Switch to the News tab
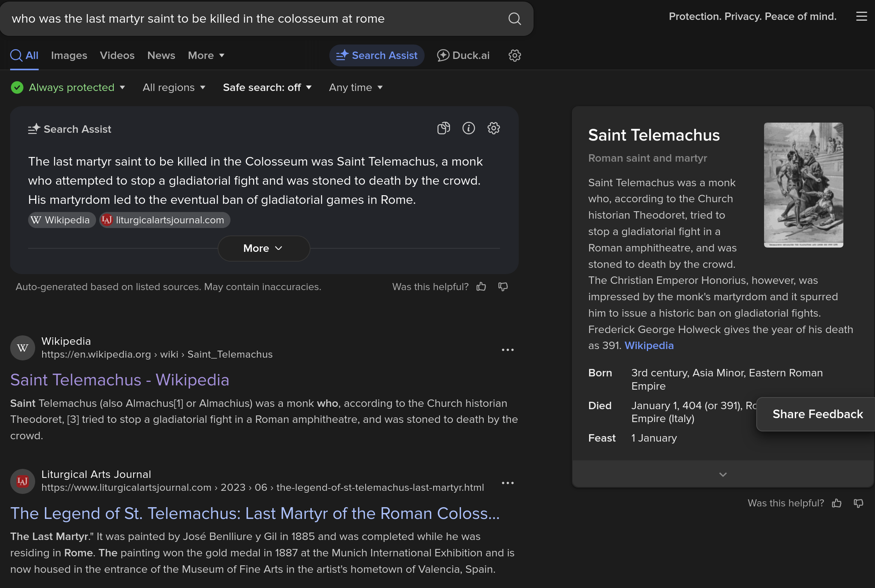Image resolution: width=875 pixels, height=588 pixels. pos(161,55)
